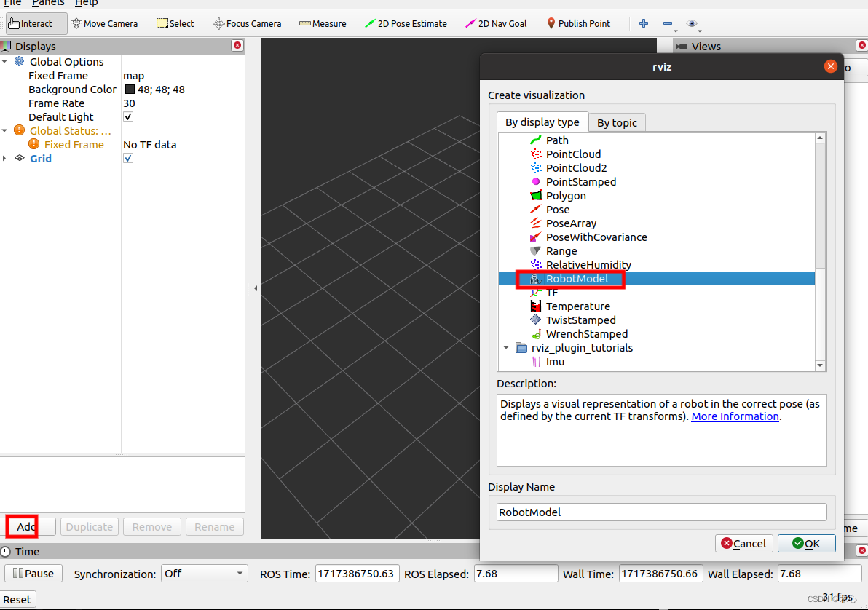Click the scroll down arrow in display list
The image size is (868, 610).
[x=821, y=365]
